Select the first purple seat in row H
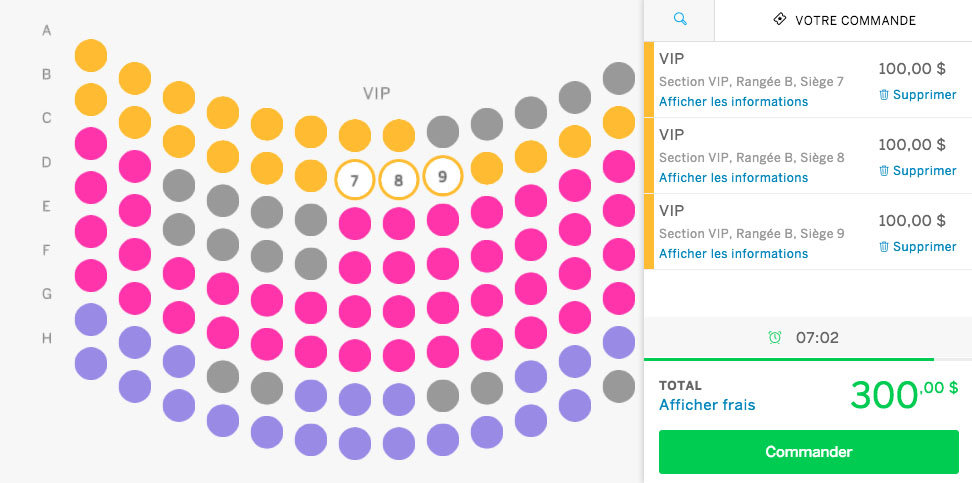Viewport: 972px width, 483px height. tap(91, 363)
